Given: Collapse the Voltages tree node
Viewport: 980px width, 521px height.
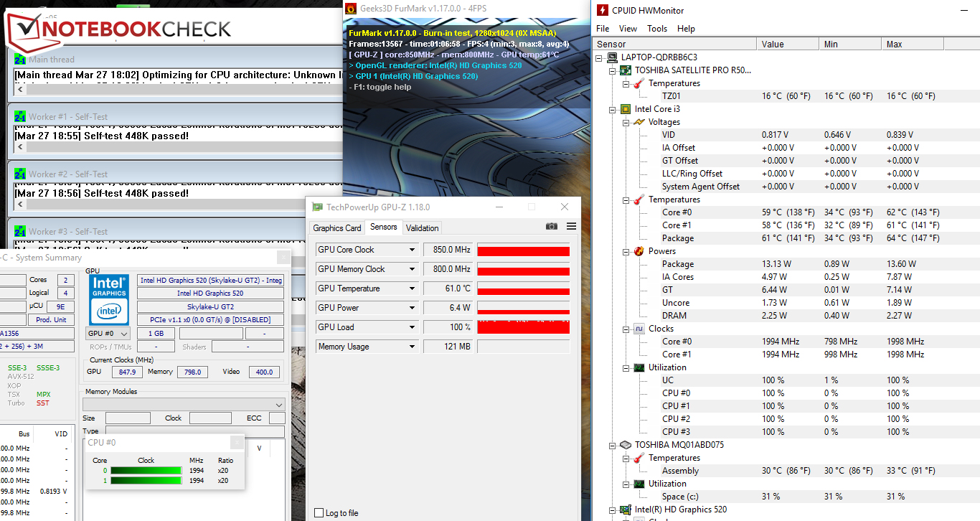Looking at the screenshot, I should (626, 122).
